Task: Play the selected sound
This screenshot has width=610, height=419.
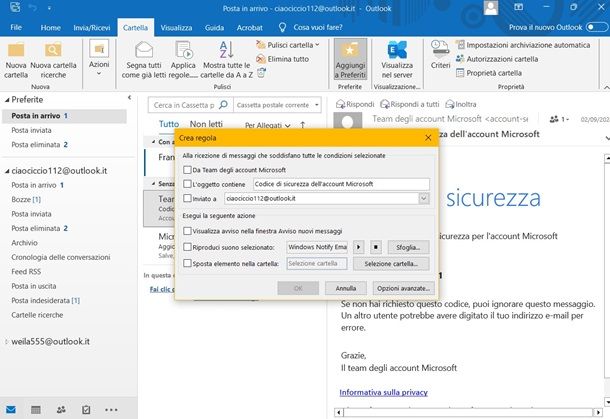Action: tap(359, 247)
